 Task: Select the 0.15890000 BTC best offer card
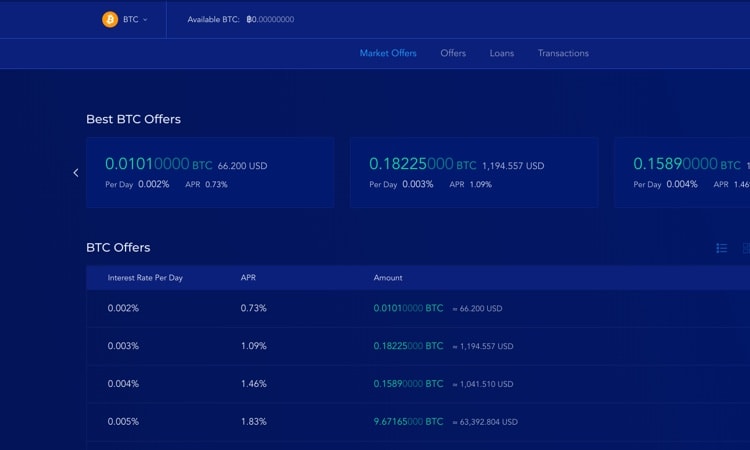682,173
